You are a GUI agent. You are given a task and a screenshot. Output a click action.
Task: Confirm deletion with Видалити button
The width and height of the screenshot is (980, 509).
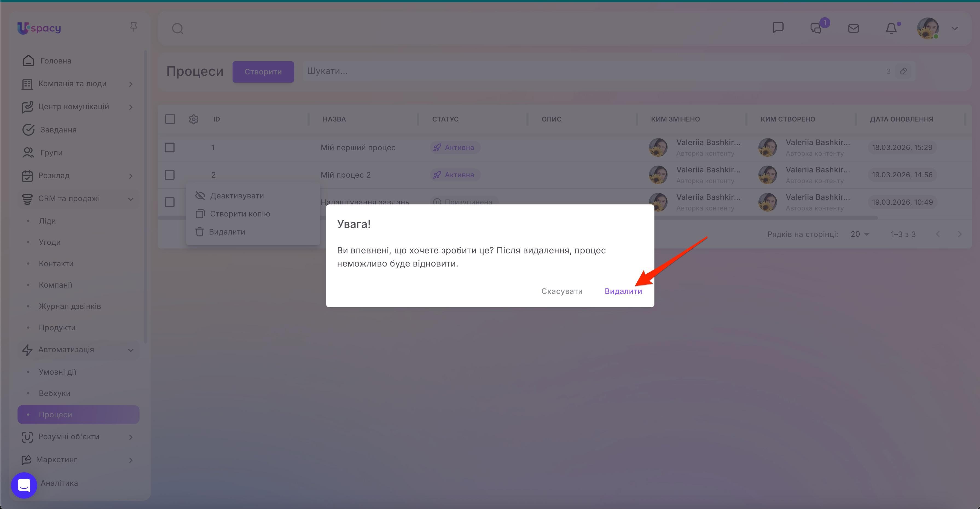point(623,291)
